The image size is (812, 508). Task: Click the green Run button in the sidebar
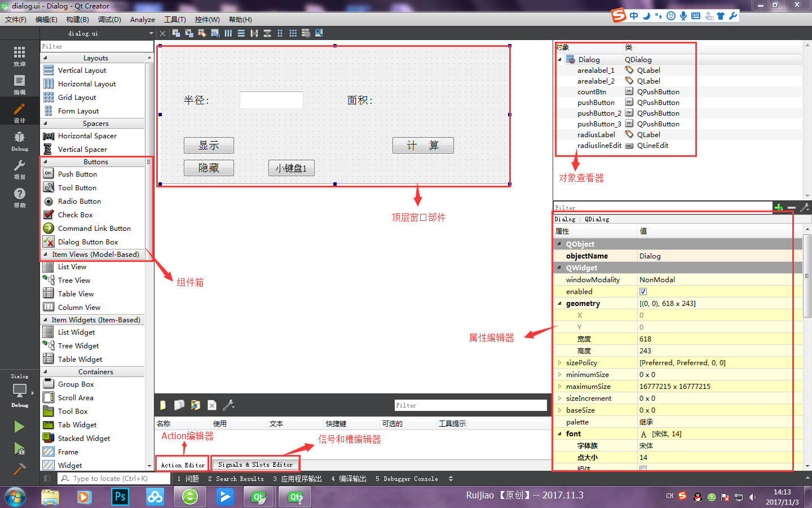[x=19, y=426]
